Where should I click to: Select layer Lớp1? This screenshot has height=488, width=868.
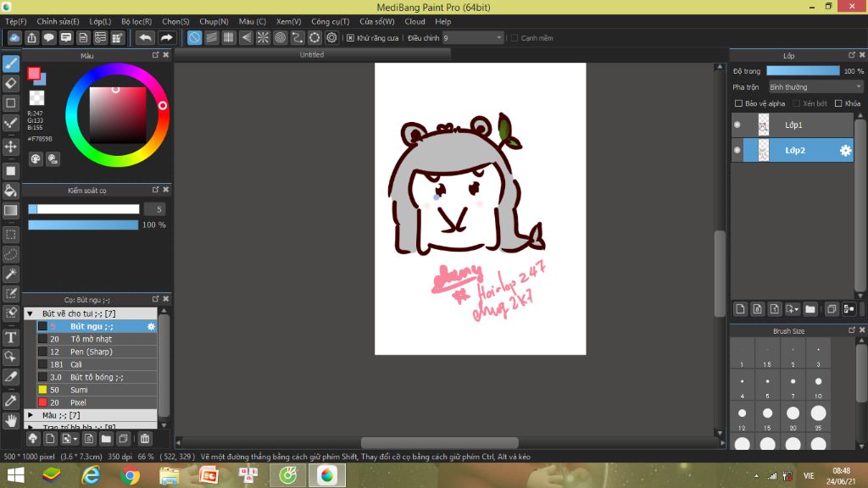click(x=793, y=125)
